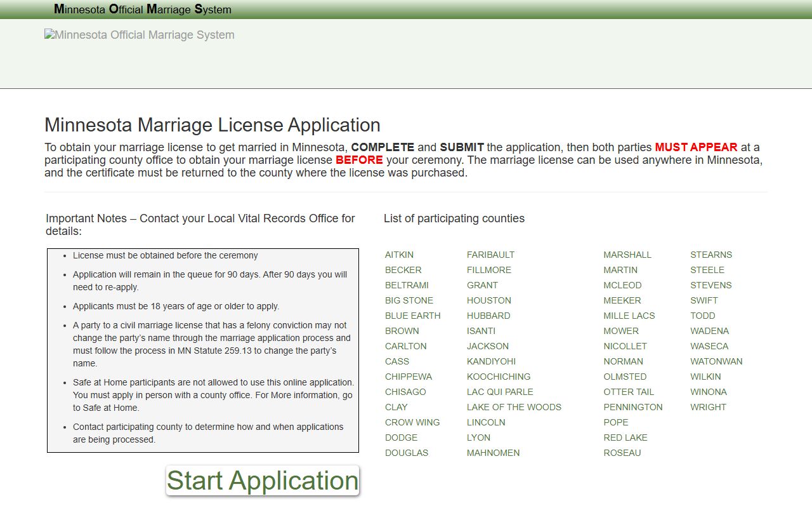This screenshot has width=812, height=508.
Task: Open HUBBARD county link
Action: (488, 316)
